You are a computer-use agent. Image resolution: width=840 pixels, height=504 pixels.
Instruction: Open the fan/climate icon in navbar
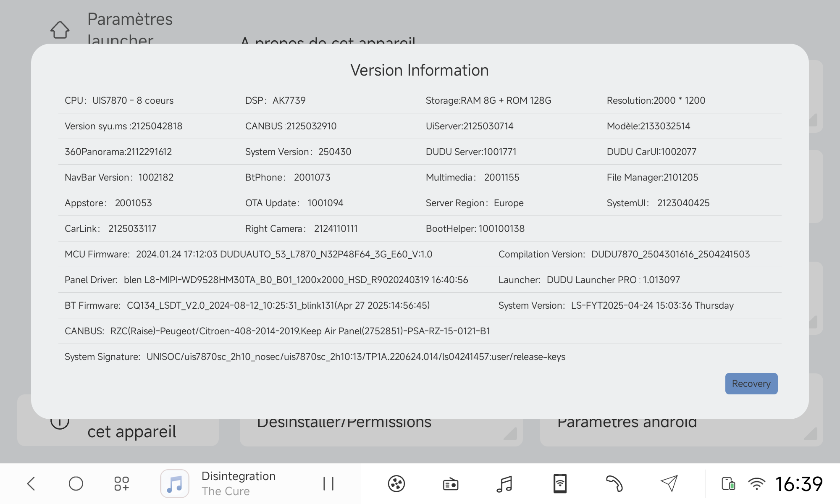[x=396, y=483]
